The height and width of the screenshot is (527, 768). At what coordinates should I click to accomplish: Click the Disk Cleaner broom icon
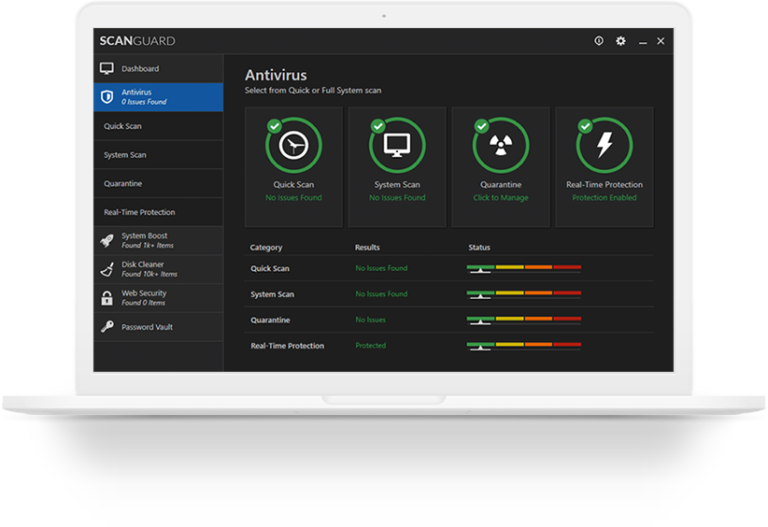tap(107, 269)
